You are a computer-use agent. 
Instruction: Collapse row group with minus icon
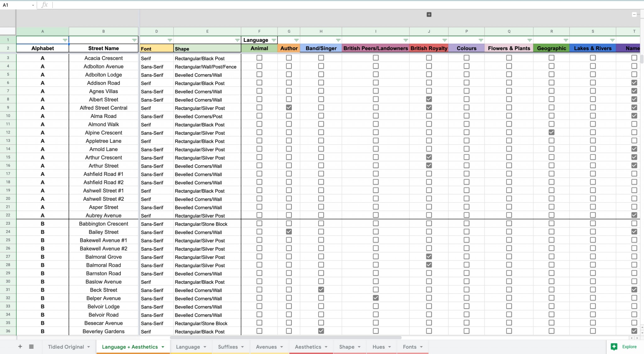pyautogui.click(x=634, y=14)
